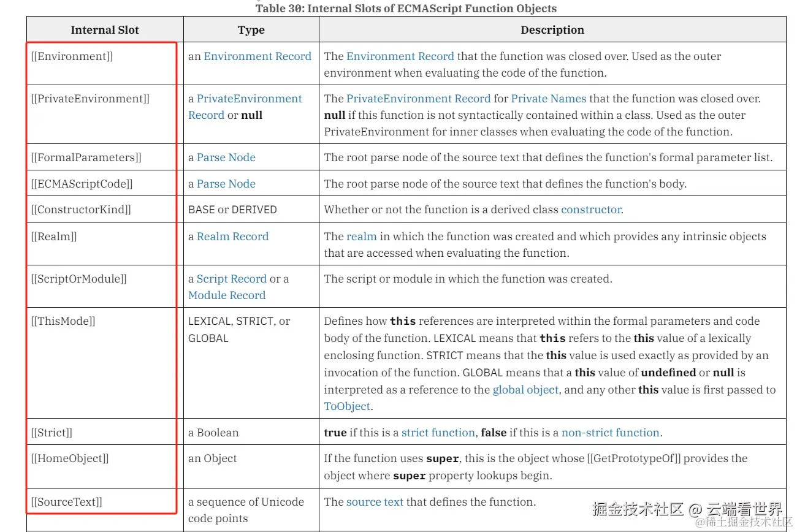Screen dimensions: 797x532
Task: Open the Module Record link
Action: [227, 295]
